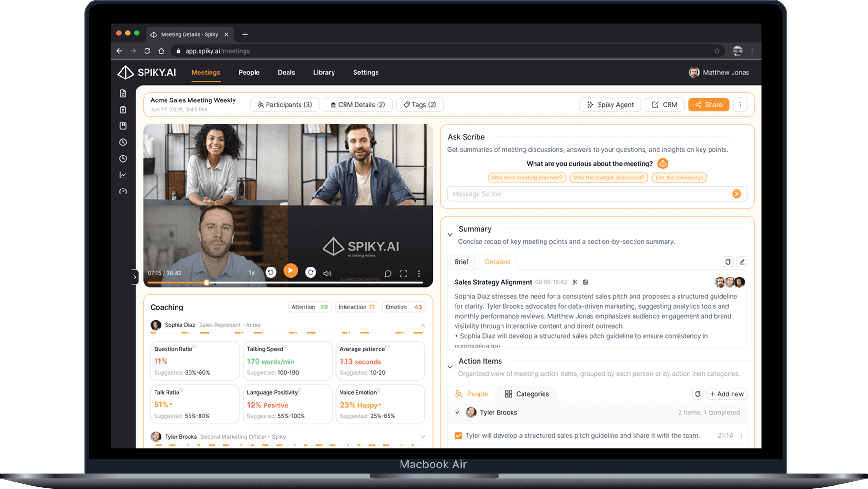Open Settings tab
The width and height of the screenshot is (868, 489).
click(x=366, y=72)
